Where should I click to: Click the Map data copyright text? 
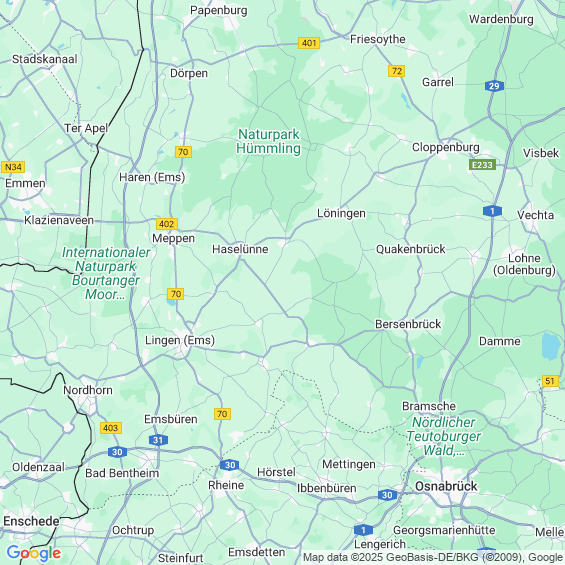[433, 557]
